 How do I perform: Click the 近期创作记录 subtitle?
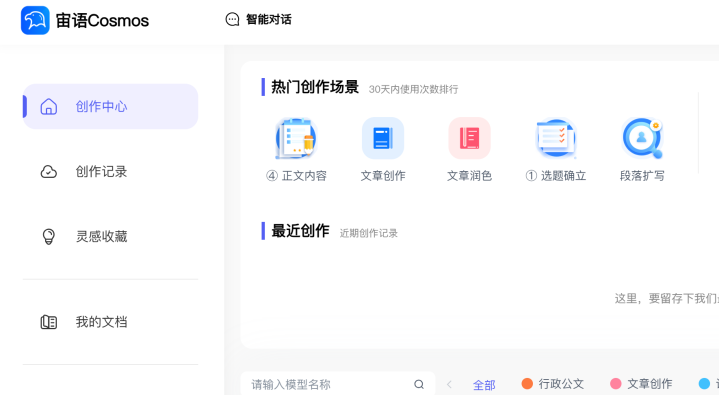(x=369, y=234)
